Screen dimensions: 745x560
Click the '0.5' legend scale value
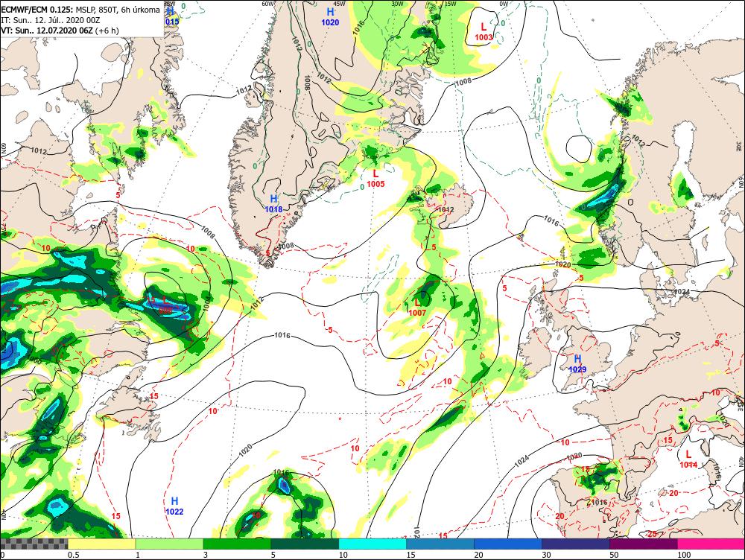coord(74,555)
